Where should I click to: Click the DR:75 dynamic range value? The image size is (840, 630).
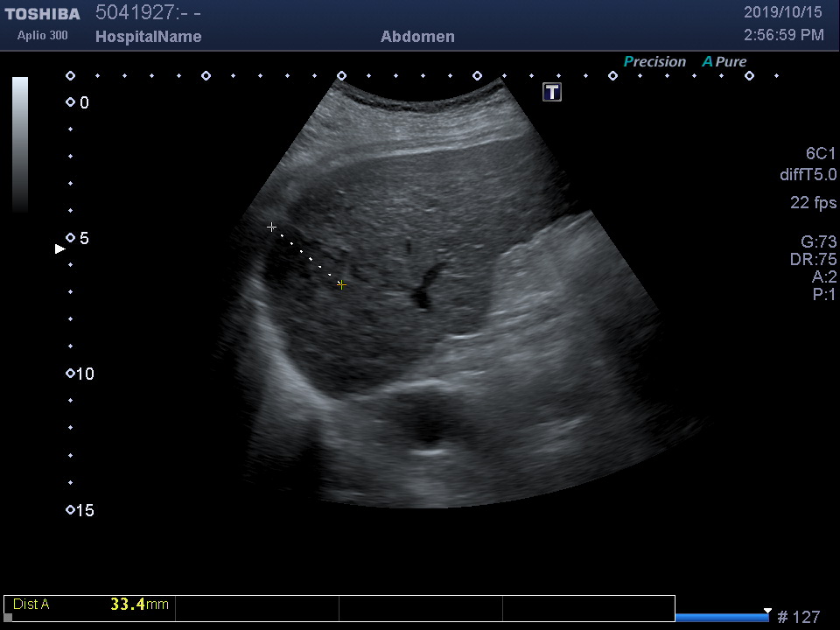(813, 260)
